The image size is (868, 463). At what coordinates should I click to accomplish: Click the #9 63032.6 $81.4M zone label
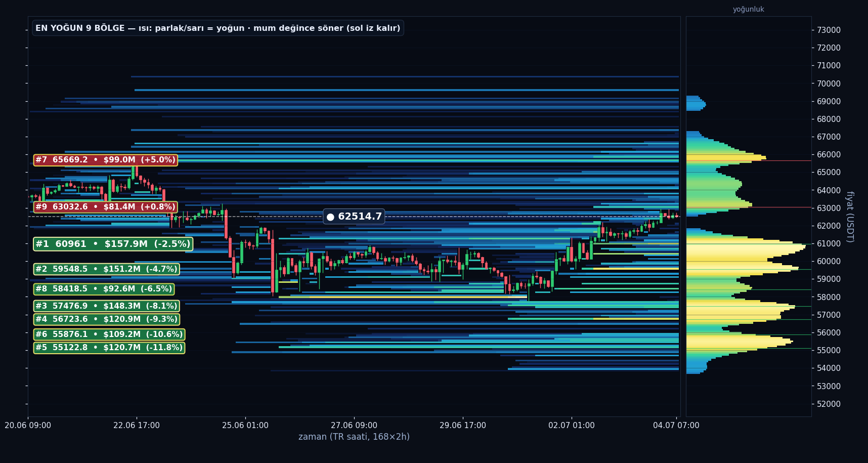(105, 207)
